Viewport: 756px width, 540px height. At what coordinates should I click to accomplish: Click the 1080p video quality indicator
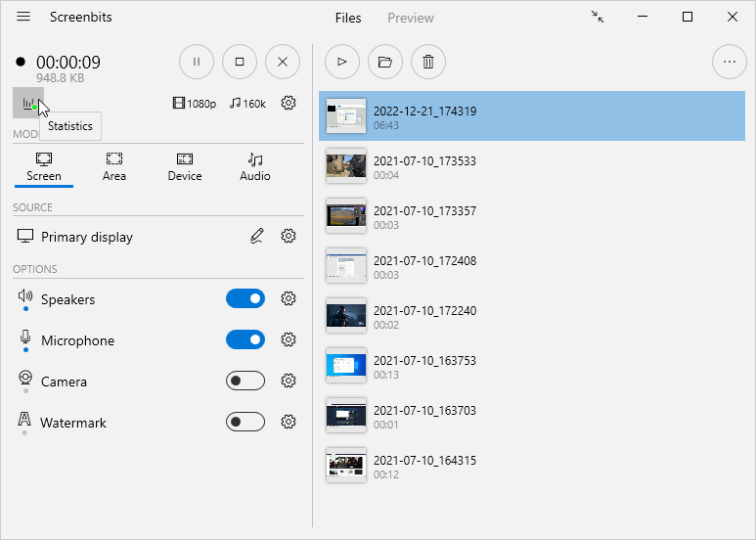click(195, 103)
